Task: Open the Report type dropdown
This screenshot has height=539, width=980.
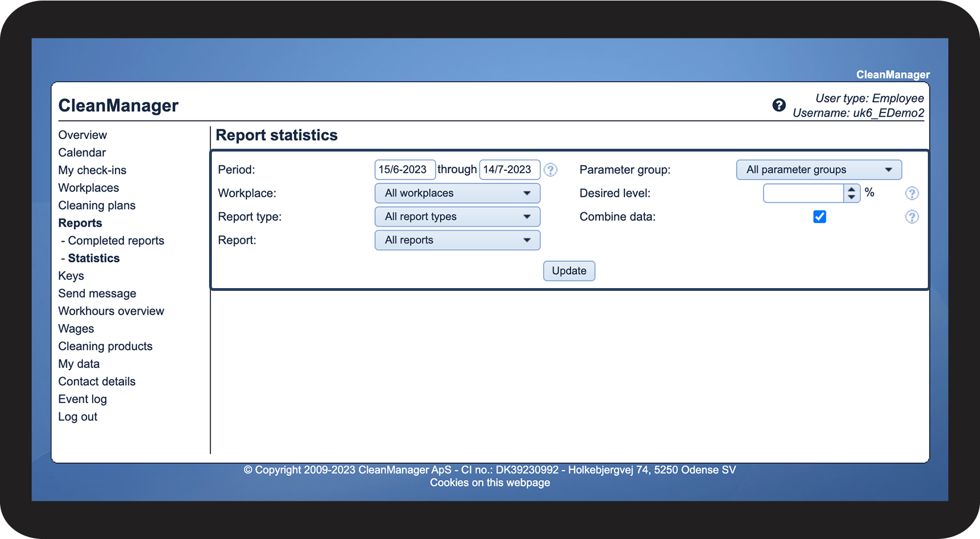Action: pyautogui.click(x=458, y=216)
